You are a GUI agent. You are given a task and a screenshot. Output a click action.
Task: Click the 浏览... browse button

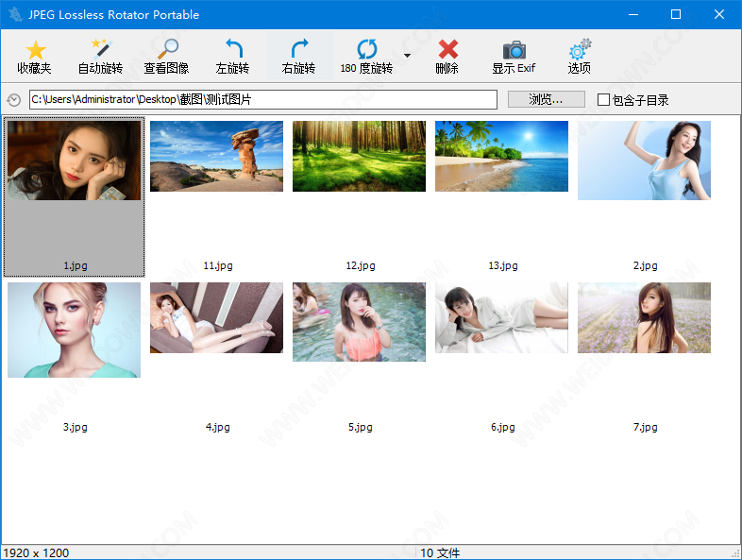(546, 99)
